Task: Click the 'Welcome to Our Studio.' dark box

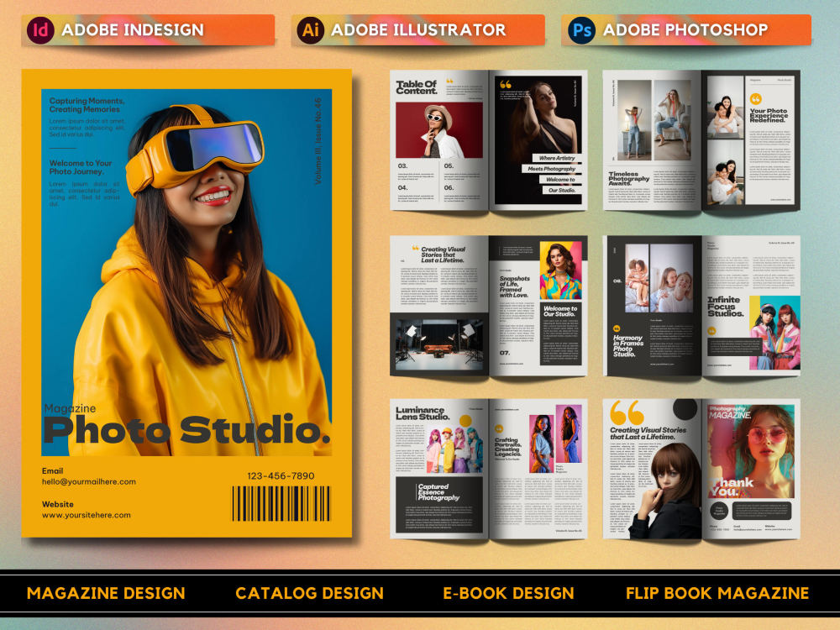Action: pos(560,333)
